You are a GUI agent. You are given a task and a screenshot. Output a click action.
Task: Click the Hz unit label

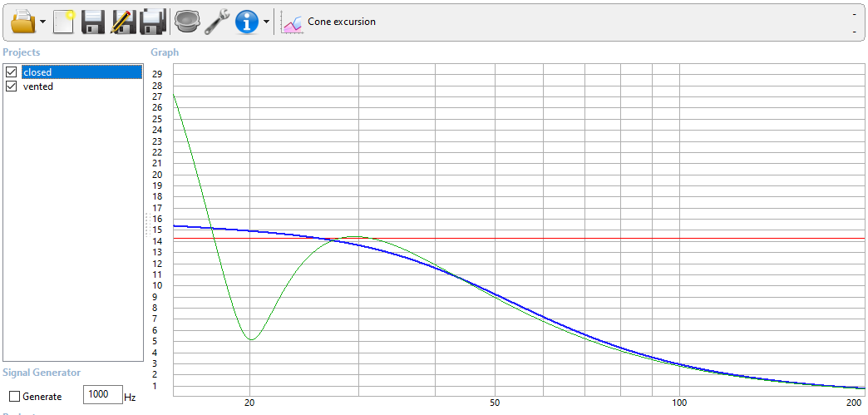pyautogui.click(x=130, y=398)
